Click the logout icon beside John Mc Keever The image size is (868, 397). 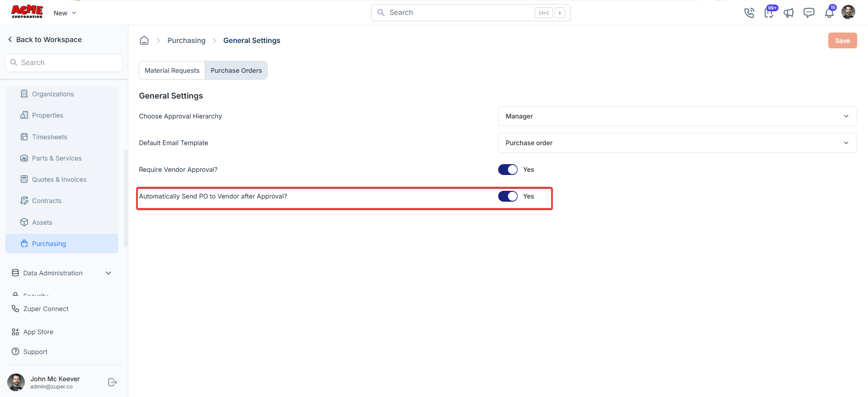[113, 383]
